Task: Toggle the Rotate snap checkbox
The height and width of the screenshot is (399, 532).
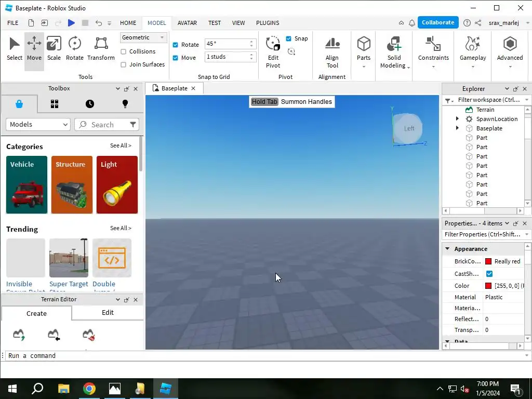Action: click(176, 45)
